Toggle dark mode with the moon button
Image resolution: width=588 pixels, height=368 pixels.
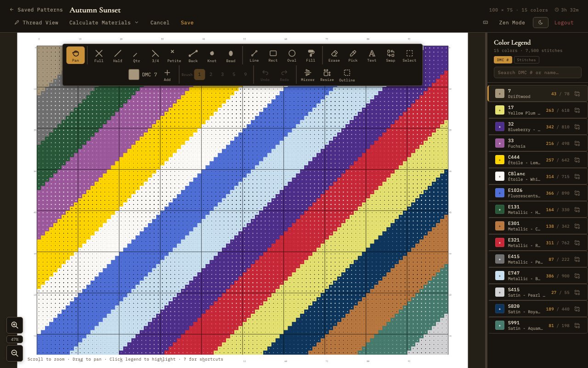coord(540,22)
